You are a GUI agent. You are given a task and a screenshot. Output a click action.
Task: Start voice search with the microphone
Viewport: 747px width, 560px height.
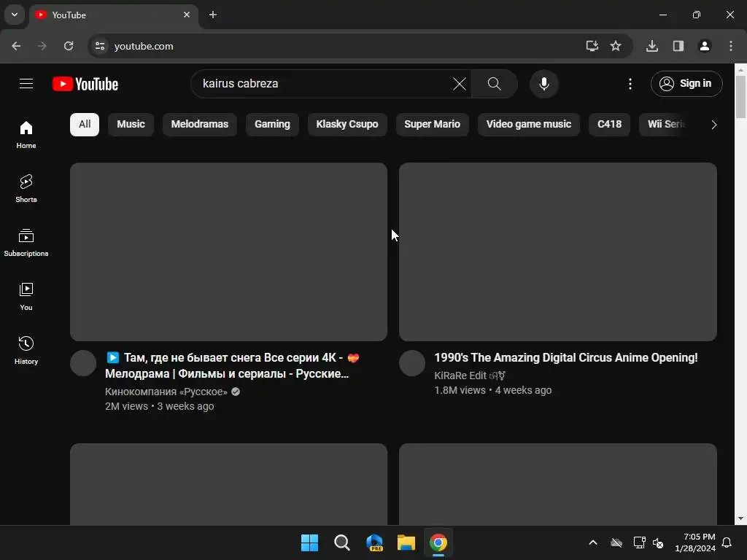tap(543, 84)
